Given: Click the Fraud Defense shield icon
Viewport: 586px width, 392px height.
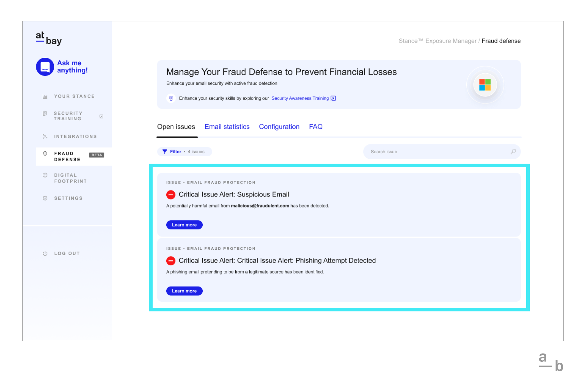Looking at the screenshot, I should (x=45, y=154).
